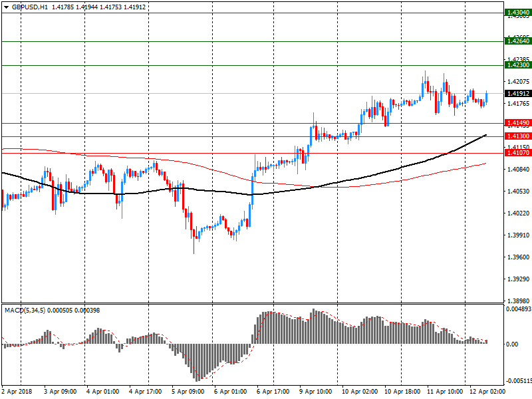This screenshot has height=399, width=532.
Task: Click the 1.41765 price scale value
Action: click(x=518, y=104)
